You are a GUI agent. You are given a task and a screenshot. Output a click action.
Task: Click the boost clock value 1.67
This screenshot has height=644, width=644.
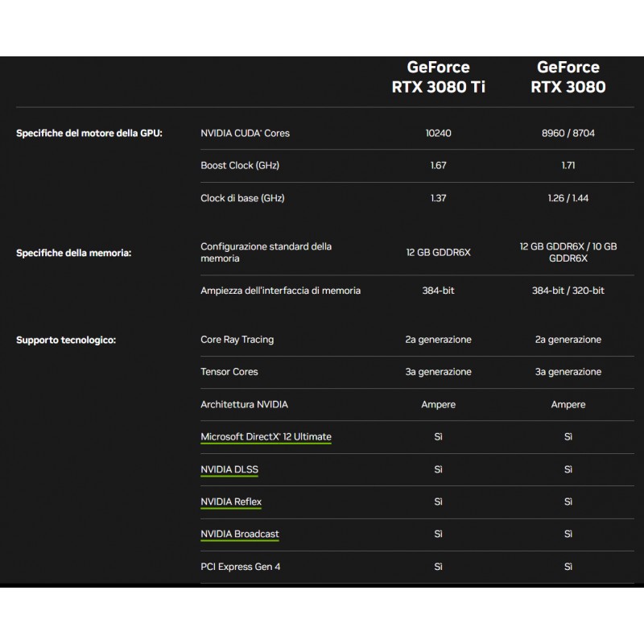click(x=438, y=166)
